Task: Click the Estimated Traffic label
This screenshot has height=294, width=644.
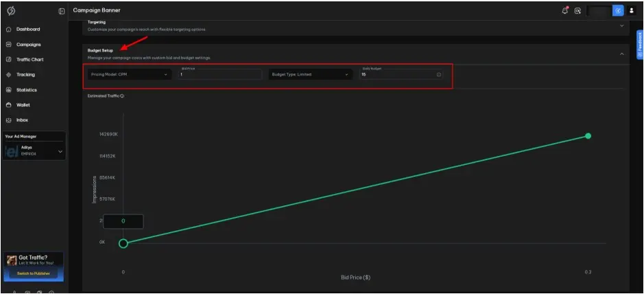Action: pyautogui.click(x=103, y=95)
